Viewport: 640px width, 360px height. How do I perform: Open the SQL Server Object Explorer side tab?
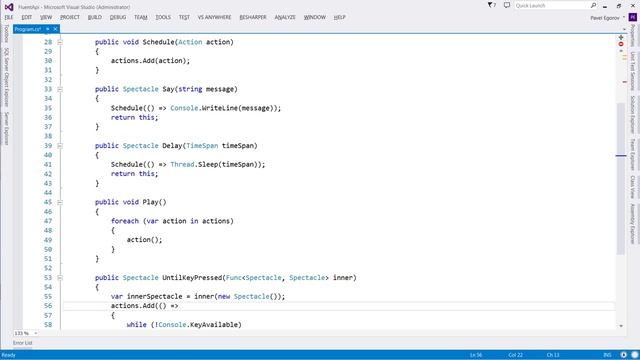(x=6, y=77)
